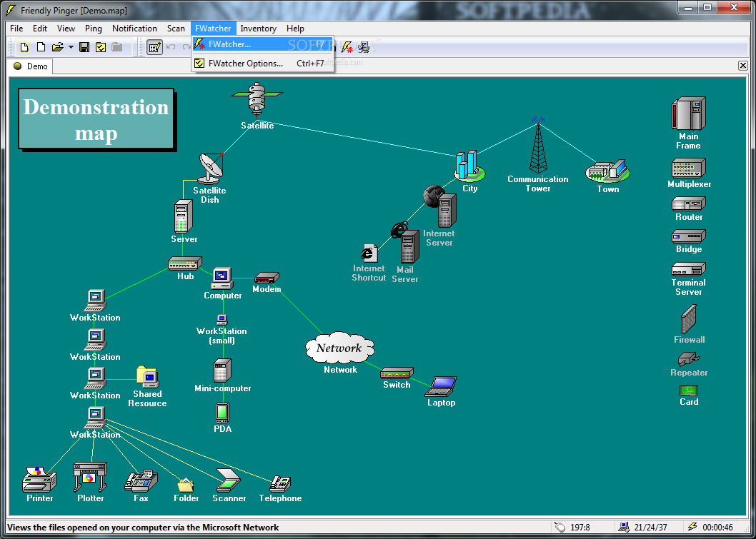Select the Telephone icon

tap(280, 483)
